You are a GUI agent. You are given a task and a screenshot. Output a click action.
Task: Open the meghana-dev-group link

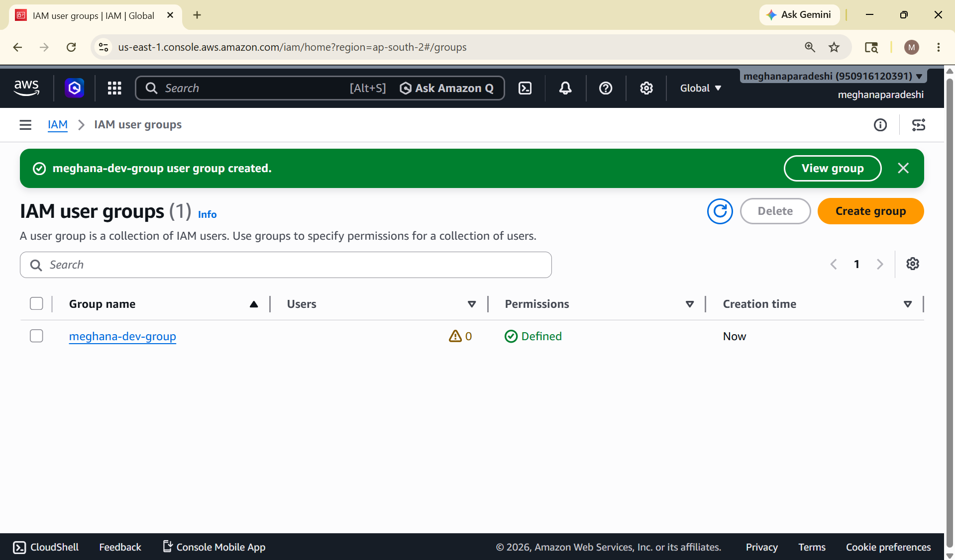click(122, 337)
